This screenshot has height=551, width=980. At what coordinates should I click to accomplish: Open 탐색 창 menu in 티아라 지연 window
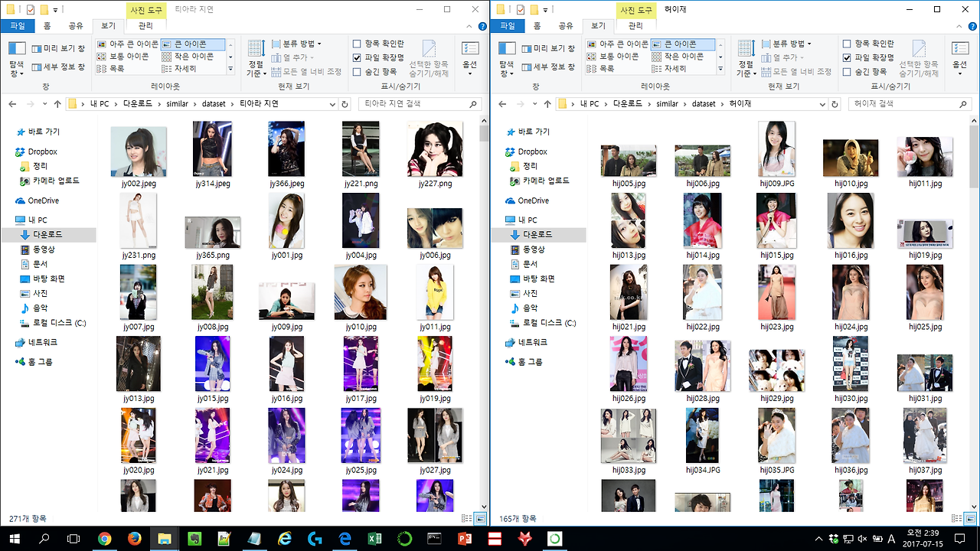pos(16,58)
